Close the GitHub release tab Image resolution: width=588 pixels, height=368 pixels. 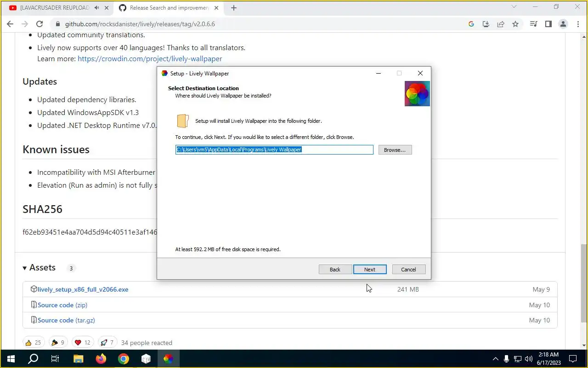(217, 8)
